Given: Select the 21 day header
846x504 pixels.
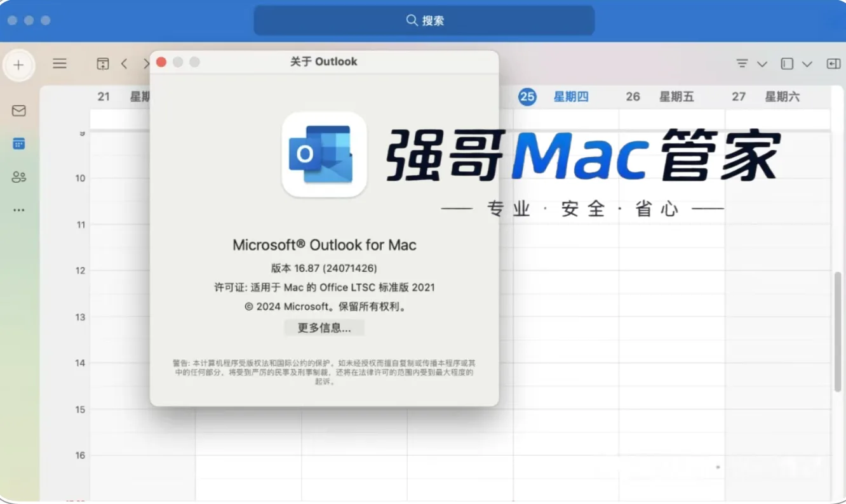Looking at the screenshot, I should 104,96.
